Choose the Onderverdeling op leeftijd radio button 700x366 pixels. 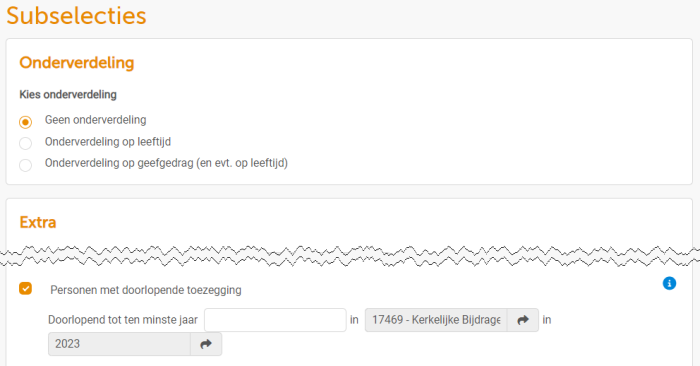point(25,143)
